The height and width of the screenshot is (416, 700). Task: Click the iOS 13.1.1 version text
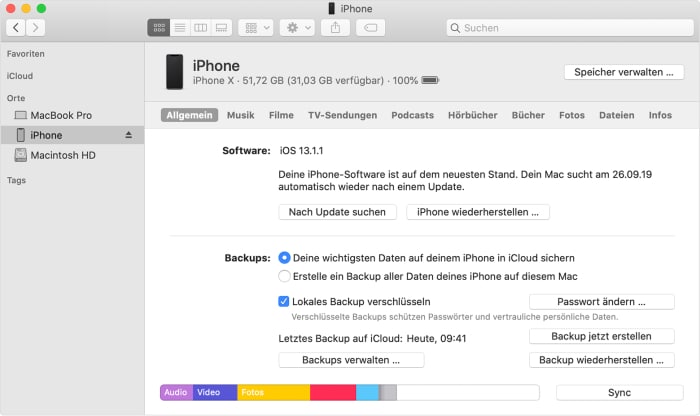pos(301,150)
